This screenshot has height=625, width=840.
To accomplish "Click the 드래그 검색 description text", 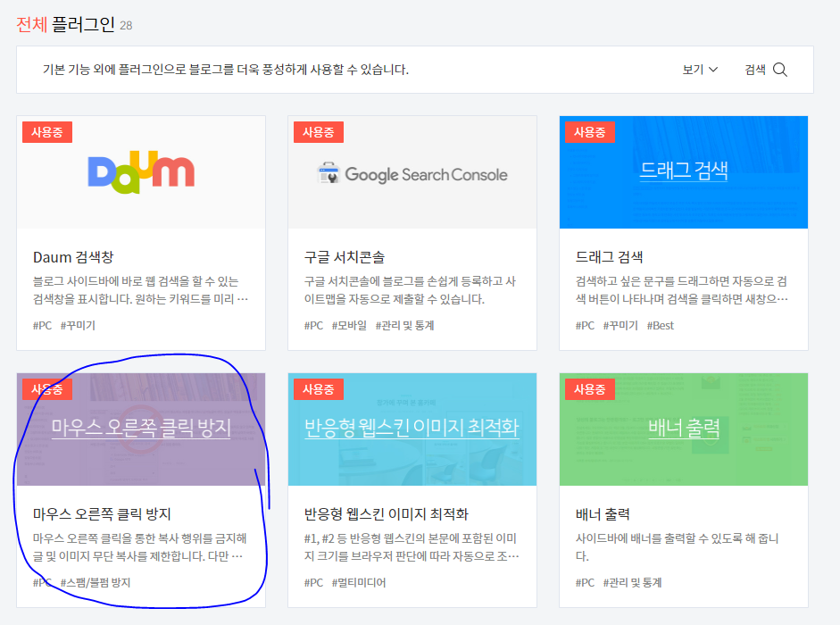I will coord(681,290).
